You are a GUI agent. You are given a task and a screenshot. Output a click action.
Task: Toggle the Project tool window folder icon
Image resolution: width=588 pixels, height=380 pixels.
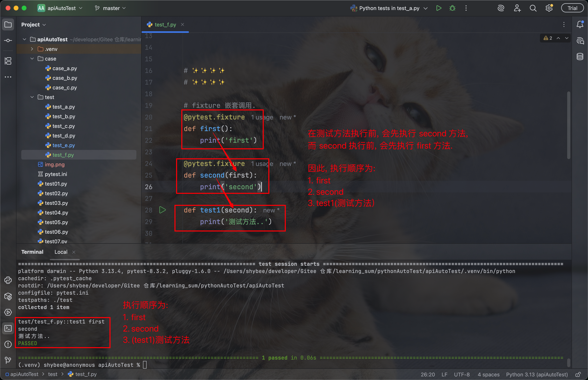(8, 24)
